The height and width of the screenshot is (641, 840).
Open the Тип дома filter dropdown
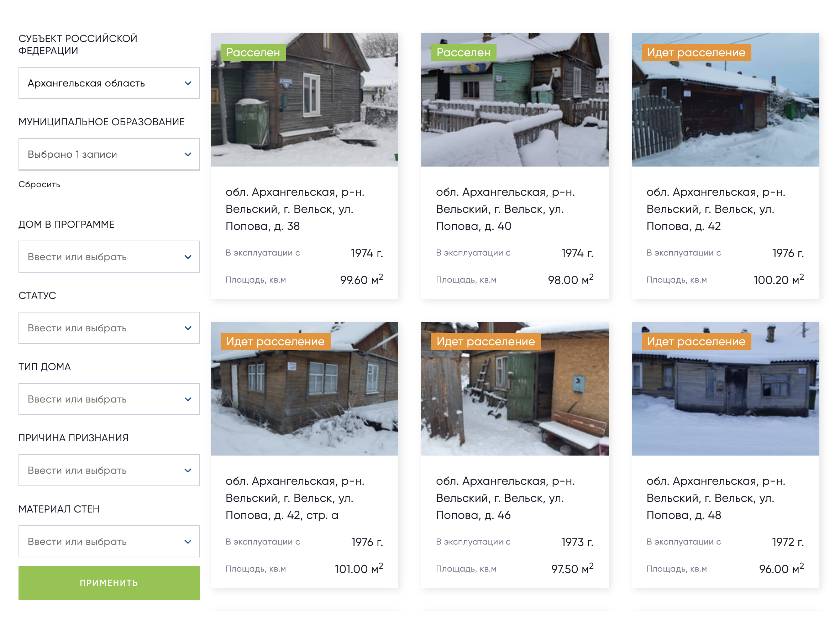(x=109, y=399)
